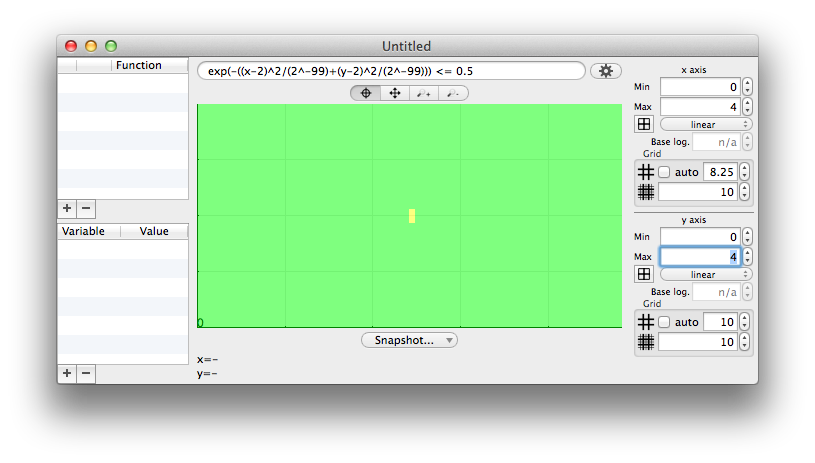Adjust the x axis subgrid stepper
The height and width of the screenshot is (463, 815).
pos(744,192)
